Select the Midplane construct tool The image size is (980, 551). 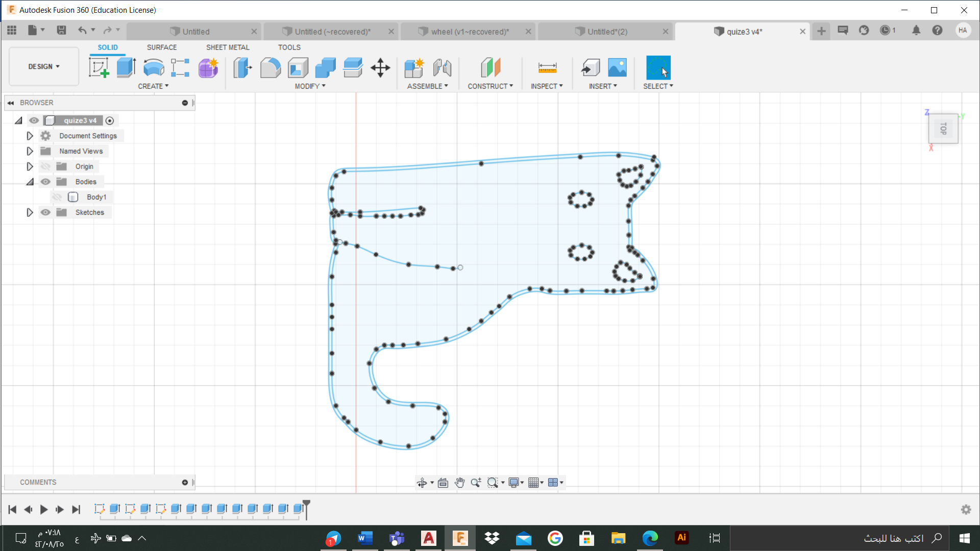pos(491,67)
